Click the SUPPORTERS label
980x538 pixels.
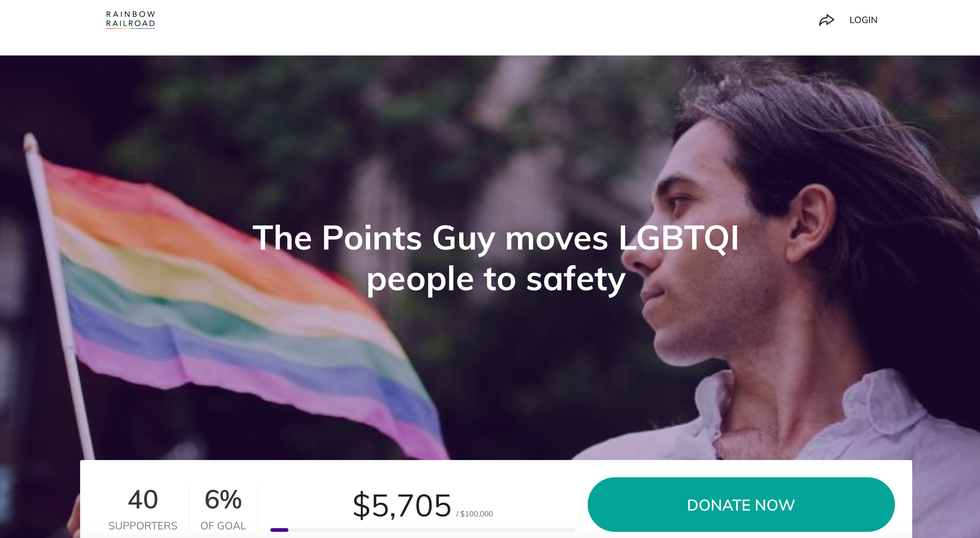(x=143, y=525)
